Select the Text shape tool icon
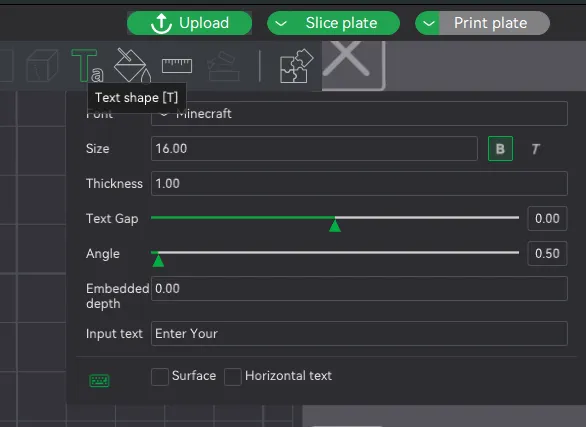 coord(87,66)
